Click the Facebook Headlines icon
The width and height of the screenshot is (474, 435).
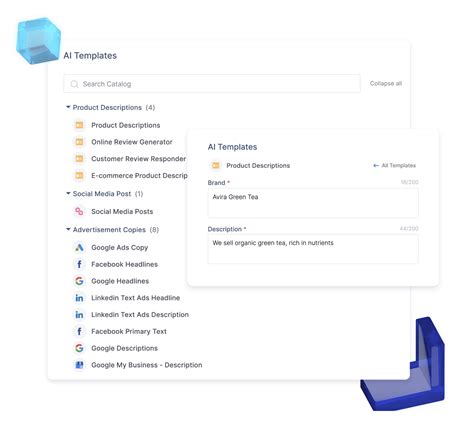tap(79, 264)
